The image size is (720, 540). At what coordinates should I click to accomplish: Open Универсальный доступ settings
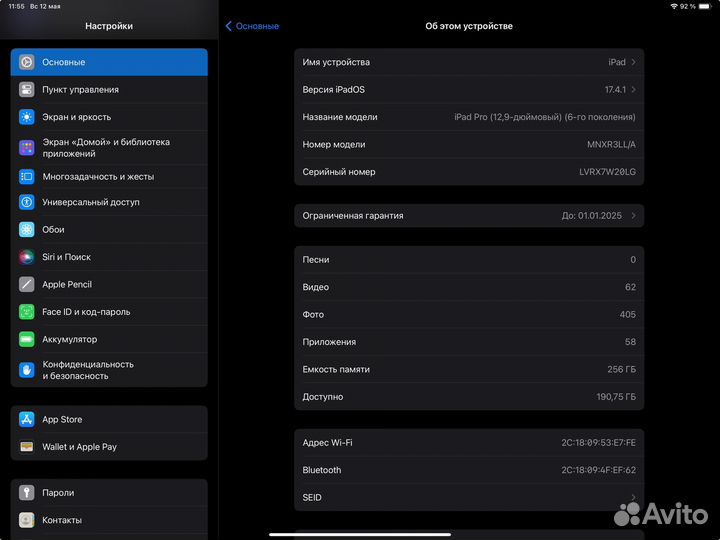tap(109, 202)
